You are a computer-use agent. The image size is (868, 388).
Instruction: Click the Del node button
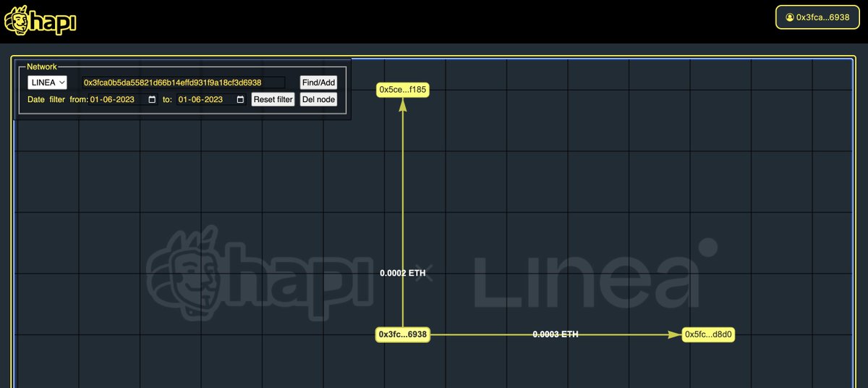318,99
